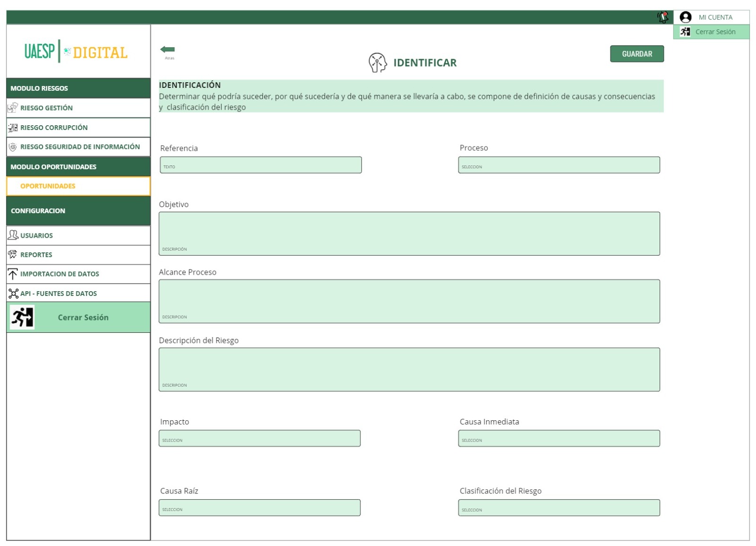The height and width of the screenshot is (546, 756).
Task: Click Cerrar Sesión under Mi Cuenta
Action: click(712, 32)
